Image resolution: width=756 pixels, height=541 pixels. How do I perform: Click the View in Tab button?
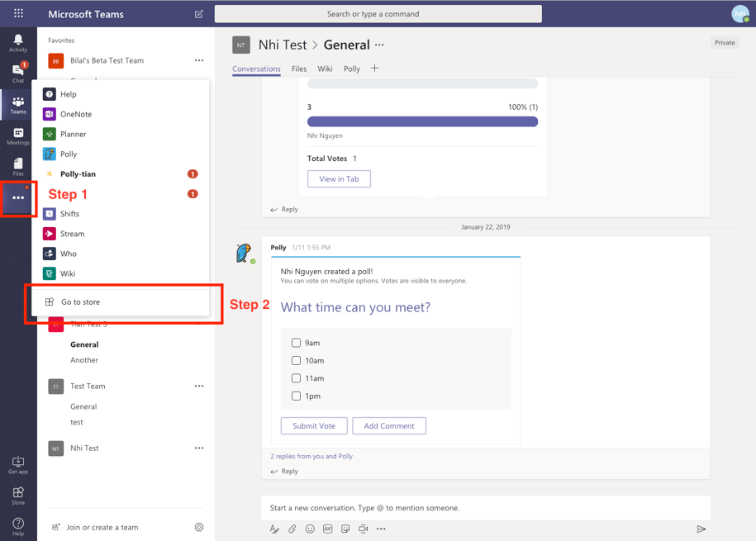(339, 179)
